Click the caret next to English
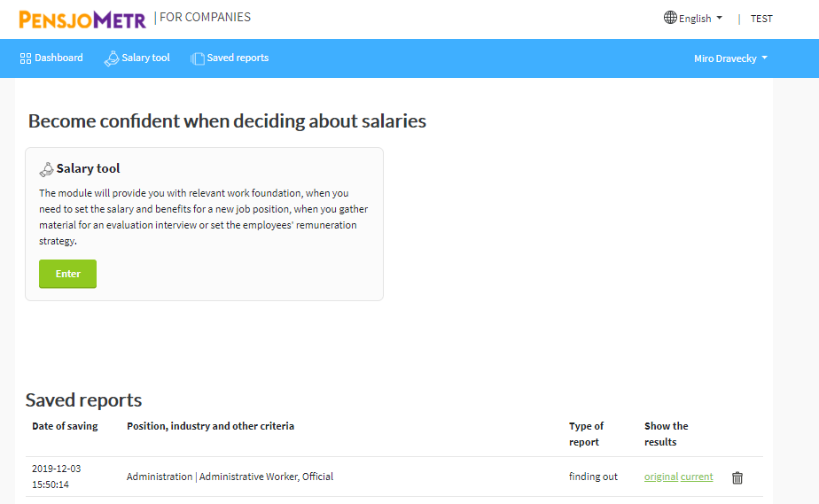This screenshot has height=504, width=819. point(719,18)
